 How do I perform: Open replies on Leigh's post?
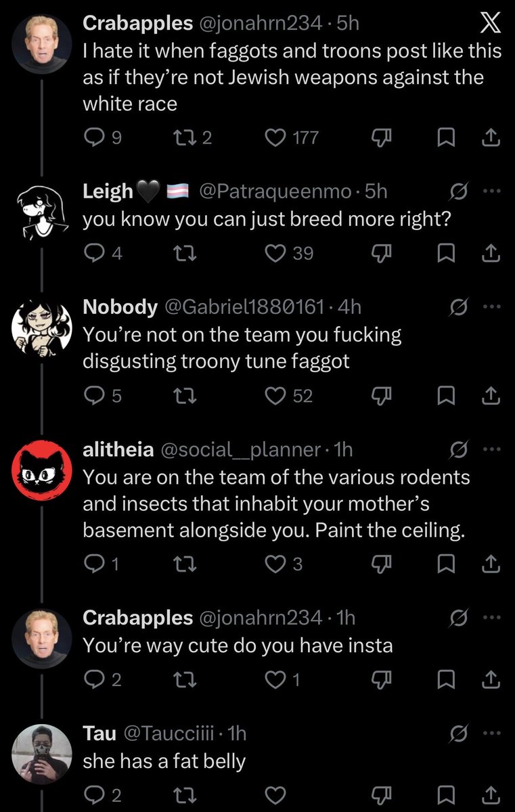93,253
